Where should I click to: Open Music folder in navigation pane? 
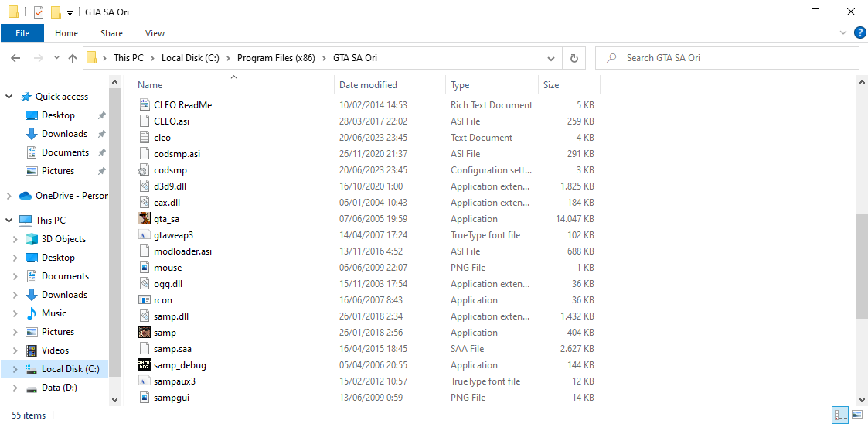(x=53, y=313)
